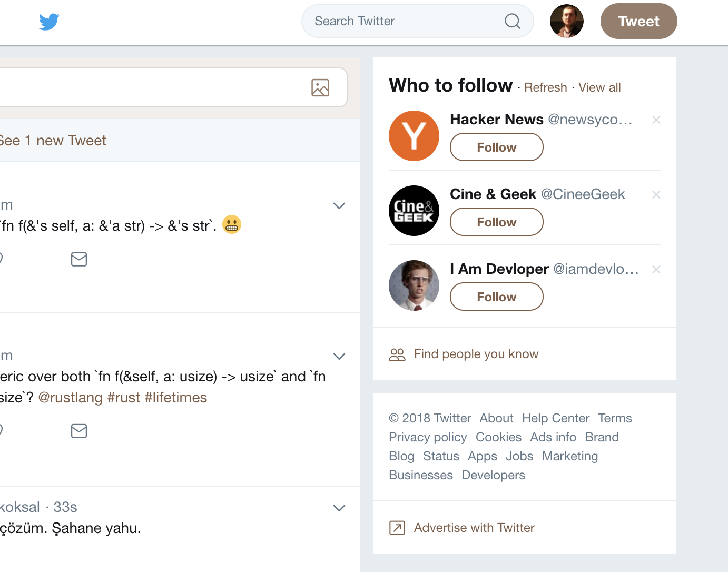
Task: Open Find people you know
Action: pyautogui.click(x=476, y=354)
